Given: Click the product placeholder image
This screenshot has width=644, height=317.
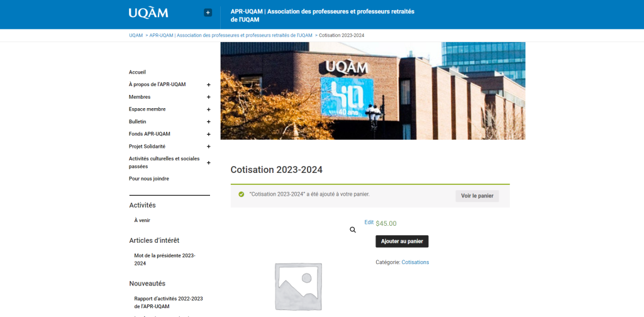Looking at the screenshot, I should (298, 287).
